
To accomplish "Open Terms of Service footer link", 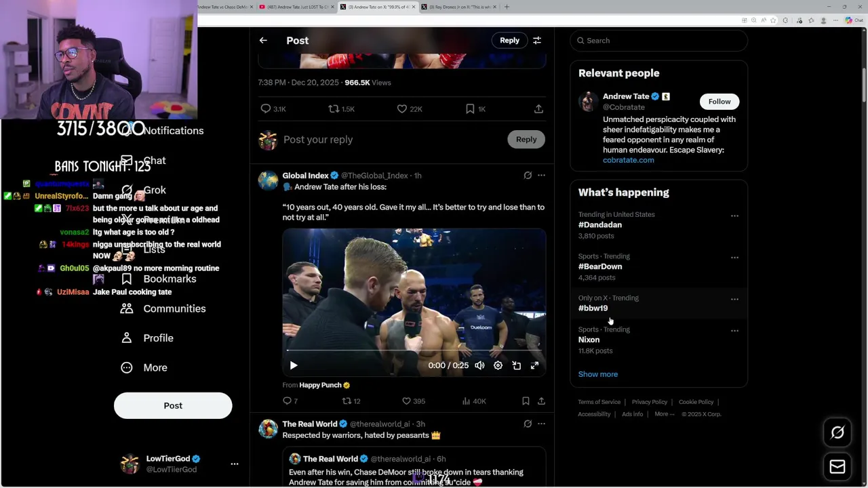I will coord(599,402).
